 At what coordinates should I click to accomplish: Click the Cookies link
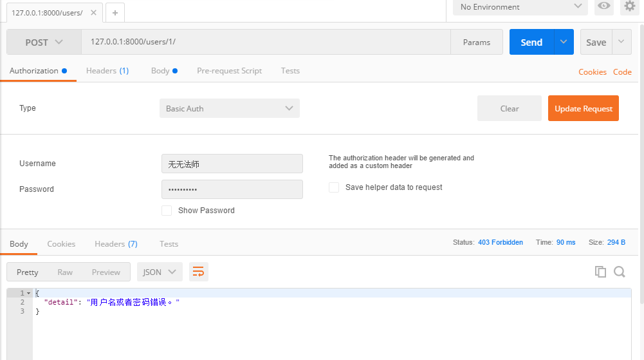(x=592, y=72)
